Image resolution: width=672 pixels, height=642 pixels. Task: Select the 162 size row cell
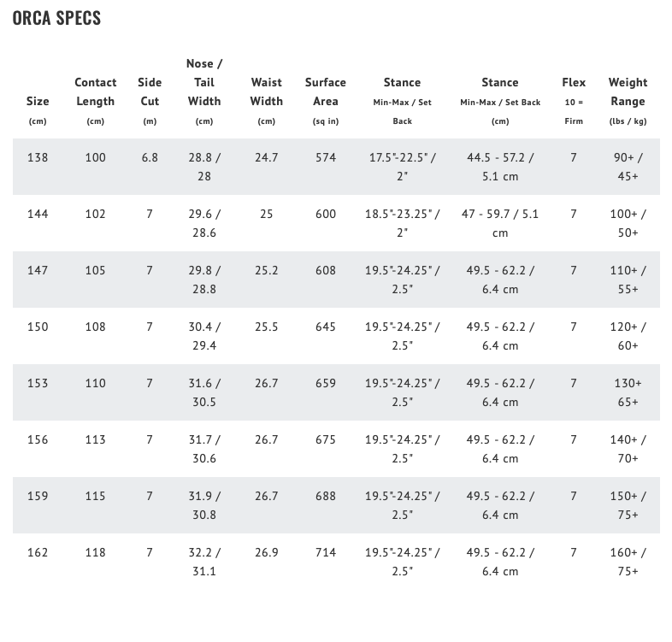(x=38, y=552)
